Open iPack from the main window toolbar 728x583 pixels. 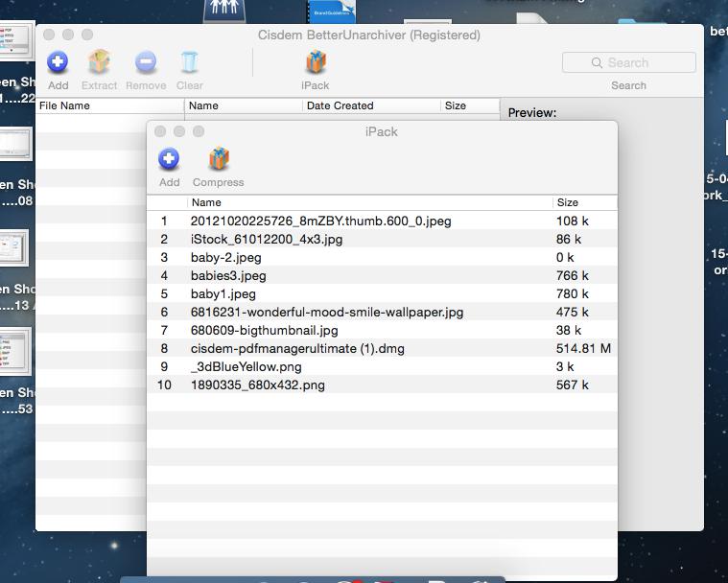point(316,61)
